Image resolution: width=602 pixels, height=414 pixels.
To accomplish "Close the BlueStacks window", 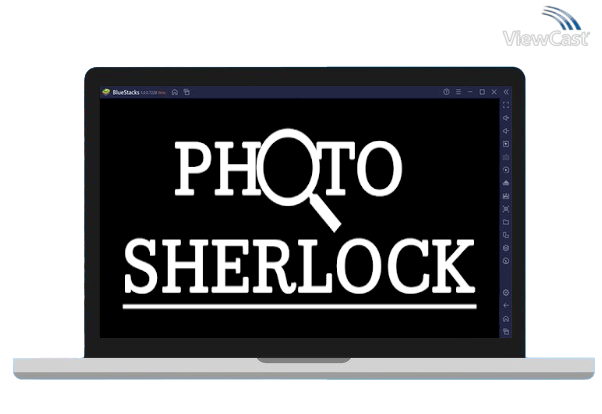I will pyautogui.click(x=494, y=92).
